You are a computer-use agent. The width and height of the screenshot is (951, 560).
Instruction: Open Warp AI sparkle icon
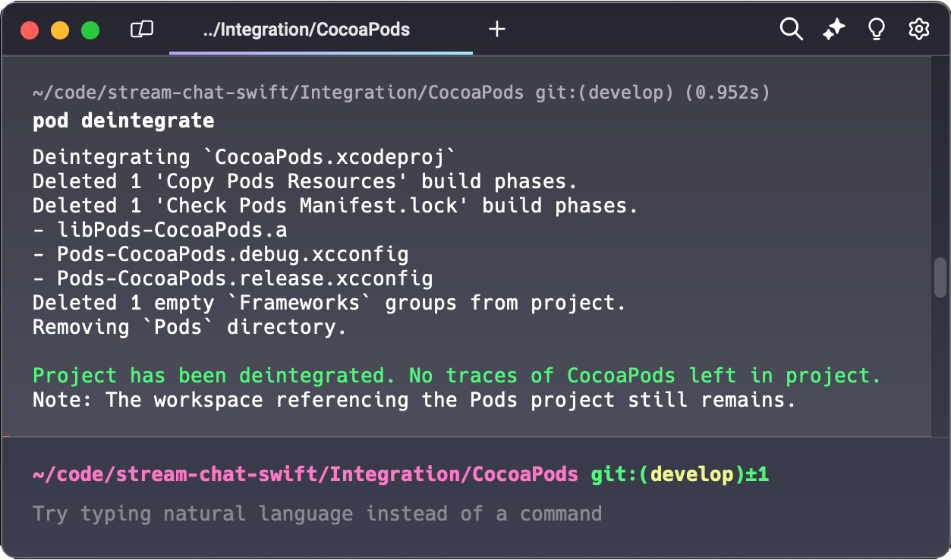[834, 30]
